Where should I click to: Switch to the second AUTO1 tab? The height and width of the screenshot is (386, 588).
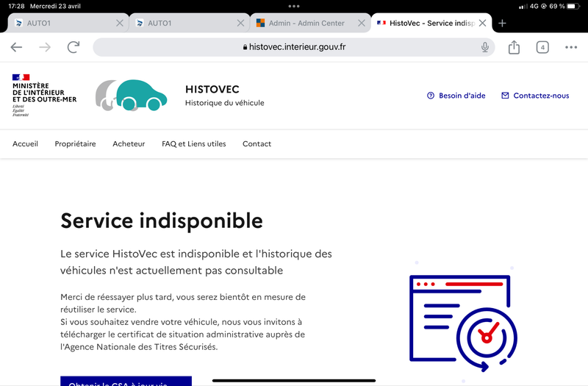pos(189,24)
